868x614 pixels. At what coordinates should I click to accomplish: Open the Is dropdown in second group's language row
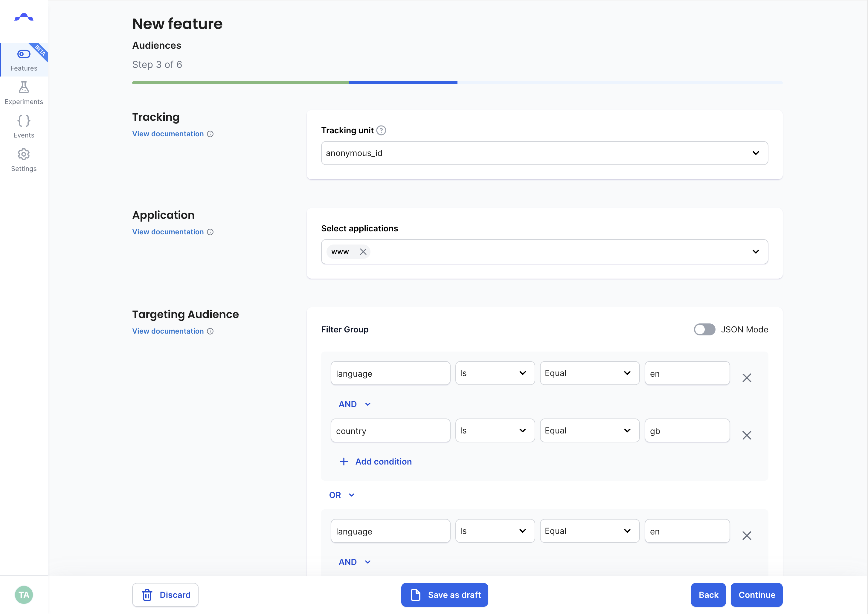point(495,531)
